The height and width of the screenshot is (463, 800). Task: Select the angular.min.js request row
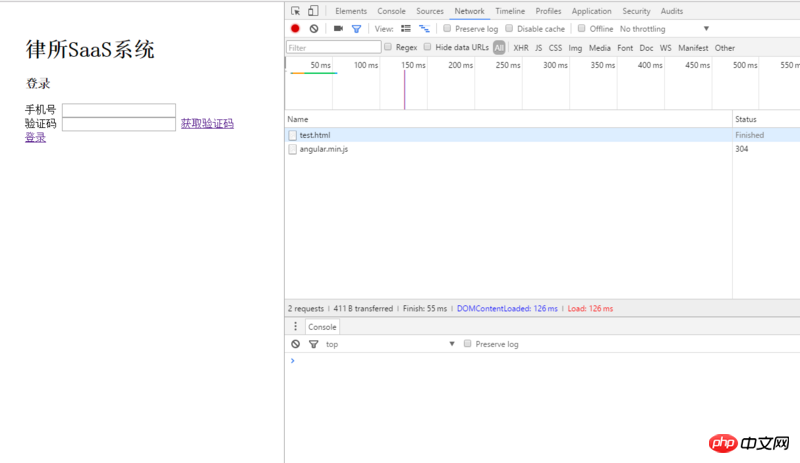tap(542, 149)
